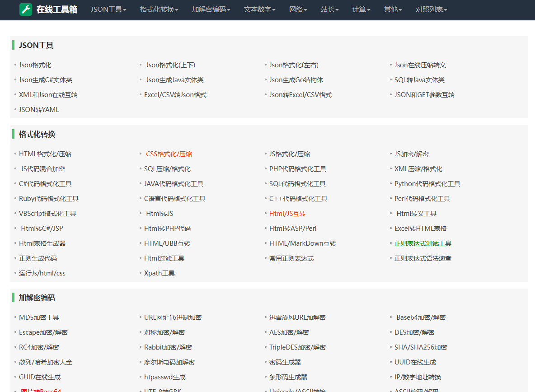The image size is (535, 392).
Task: Select the red CSS格式化/压缩 link
Action: [169, 154]
